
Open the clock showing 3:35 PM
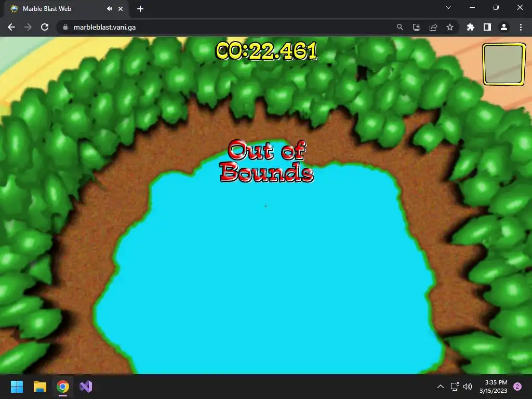494,387
